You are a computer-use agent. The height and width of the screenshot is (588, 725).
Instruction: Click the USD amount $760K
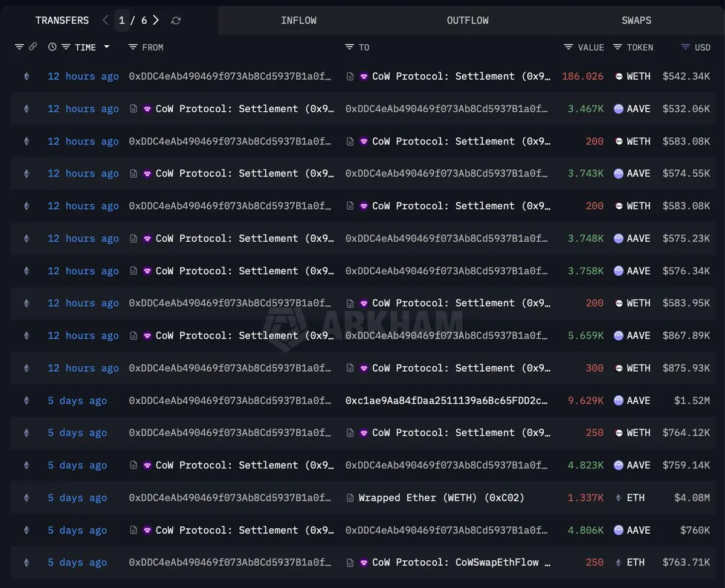[695, 531]
